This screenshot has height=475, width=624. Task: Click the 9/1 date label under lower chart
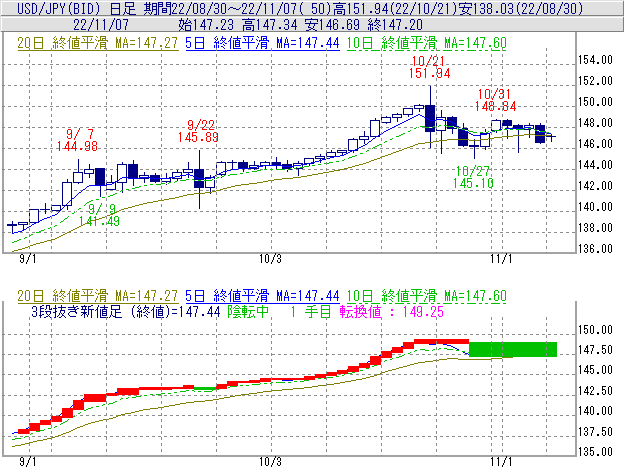[27, 462]
